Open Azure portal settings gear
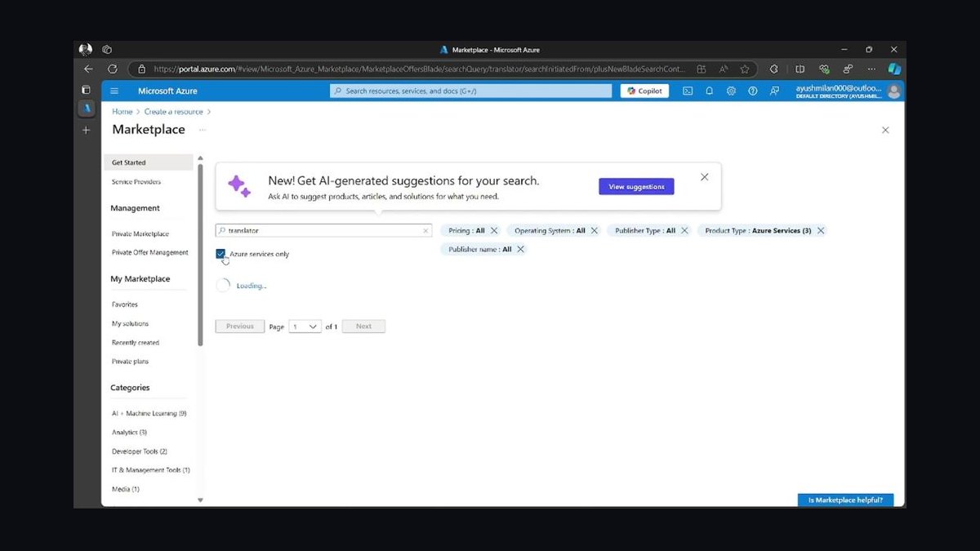This screenshot has width=980, height=551. (731, 91)
